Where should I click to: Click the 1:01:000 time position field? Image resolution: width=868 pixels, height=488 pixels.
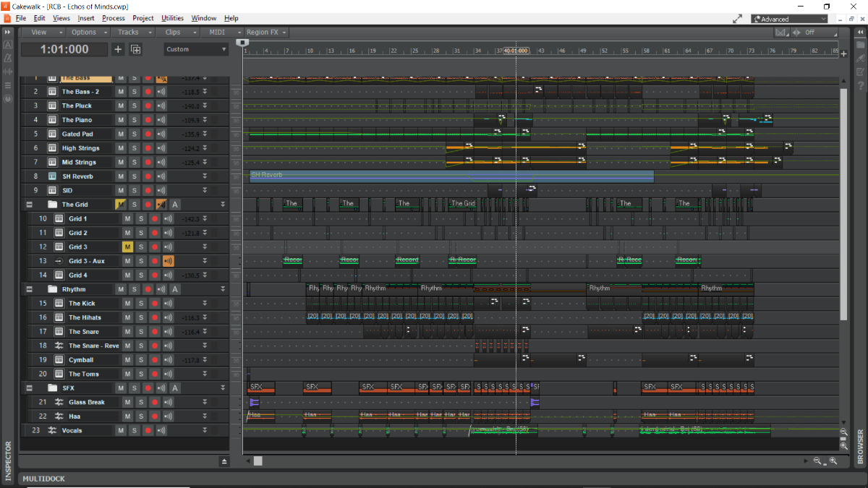pos(64,49)
